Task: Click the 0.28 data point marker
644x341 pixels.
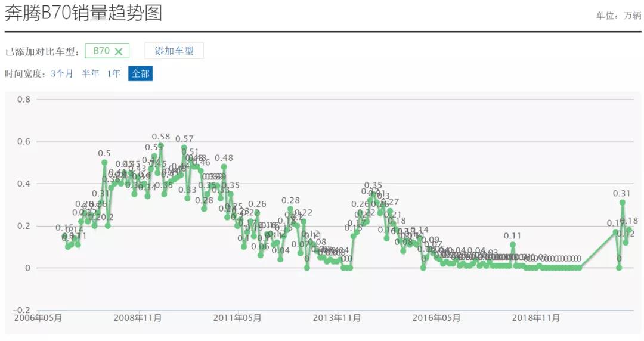Action: point(290,209)
